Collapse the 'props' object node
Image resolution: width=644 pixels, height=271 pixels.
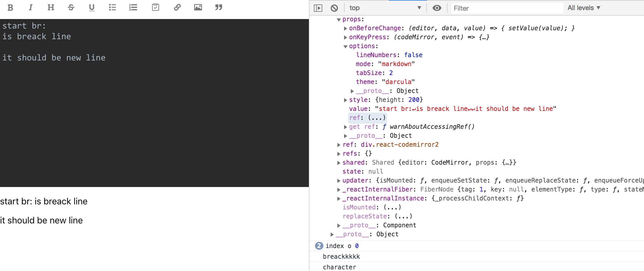[x=339, y=20]
